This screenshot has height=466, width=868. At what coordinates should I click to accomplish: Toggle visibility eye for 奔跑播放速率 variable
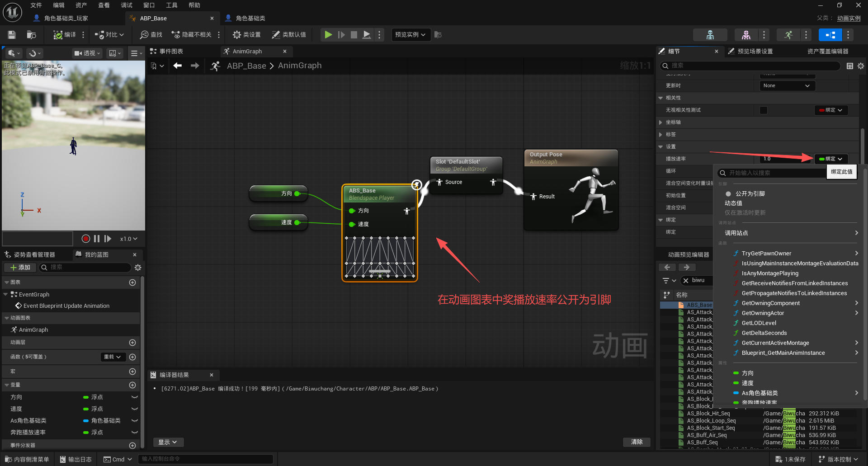134,433
